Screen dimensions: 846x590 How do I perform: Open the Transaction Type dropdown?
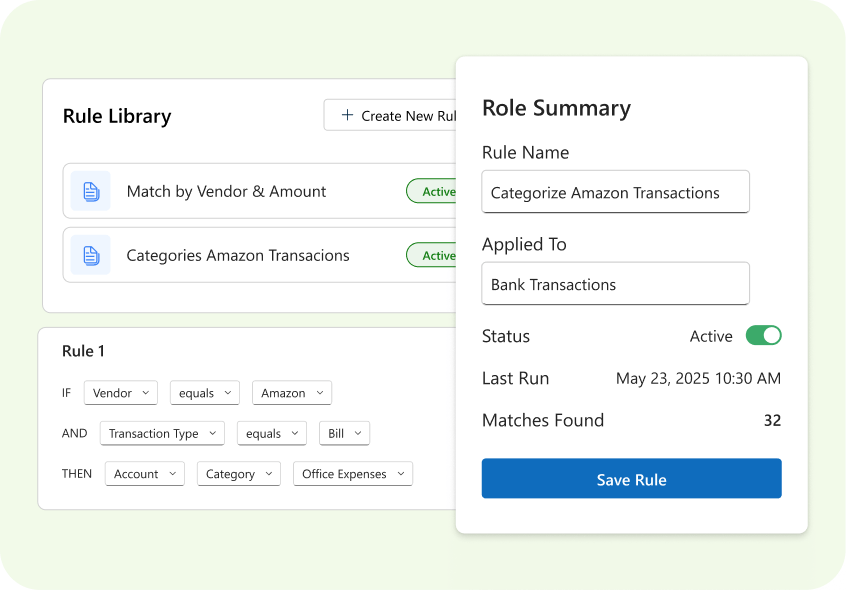point(162,433)
